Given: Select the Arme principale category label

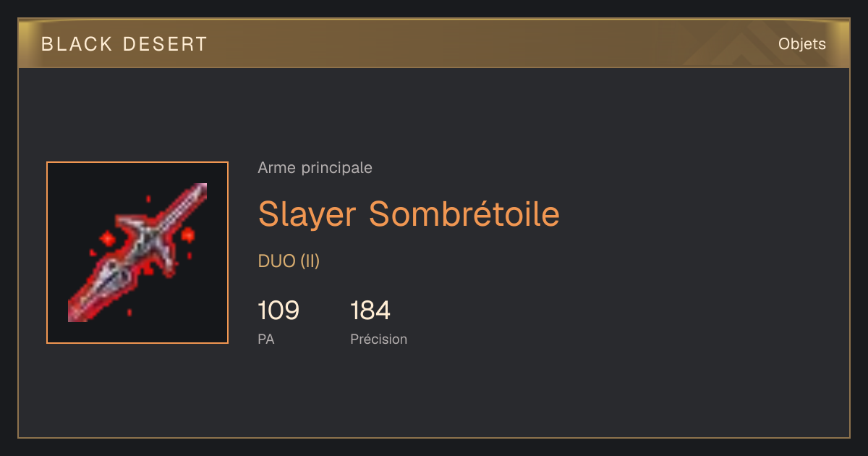Looking at the screenshot, I should [315, 168].
